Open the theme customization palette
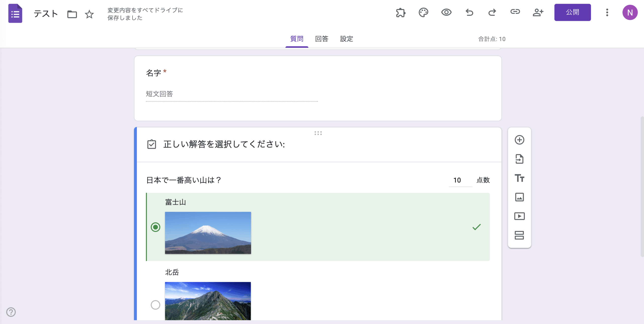Screen dimensions: 644x324 coord(423,13)
